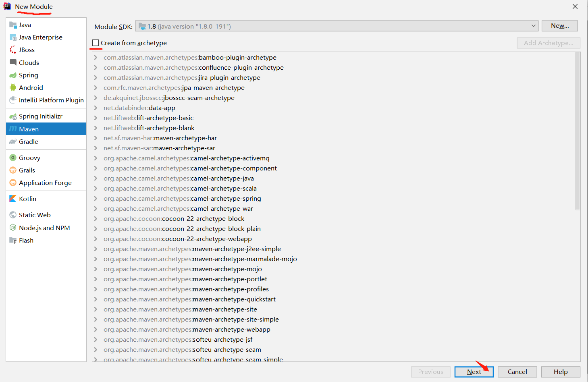Expand the maven-archetype-webapp node
Screen dimensions: 588x382
96,330
